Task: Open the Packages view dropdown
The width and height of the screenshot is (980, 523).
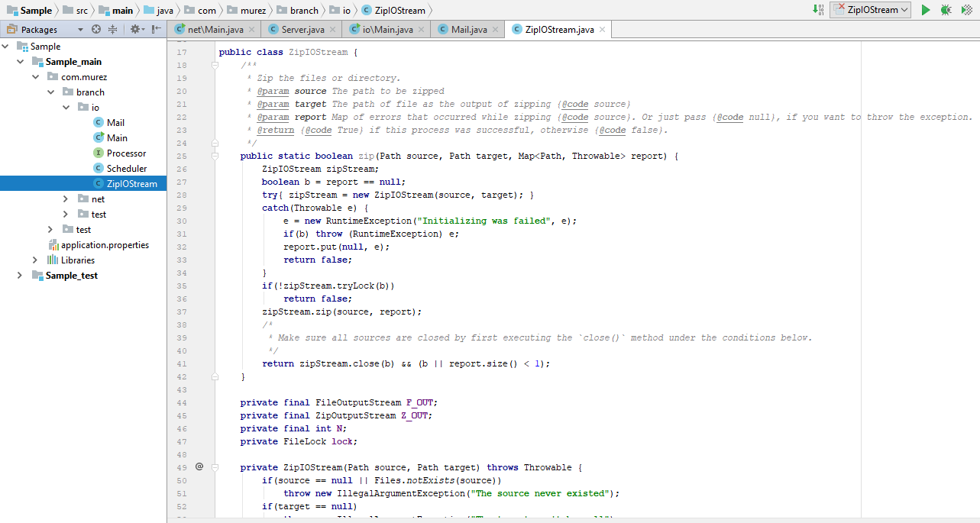Action: click(80, 30)
